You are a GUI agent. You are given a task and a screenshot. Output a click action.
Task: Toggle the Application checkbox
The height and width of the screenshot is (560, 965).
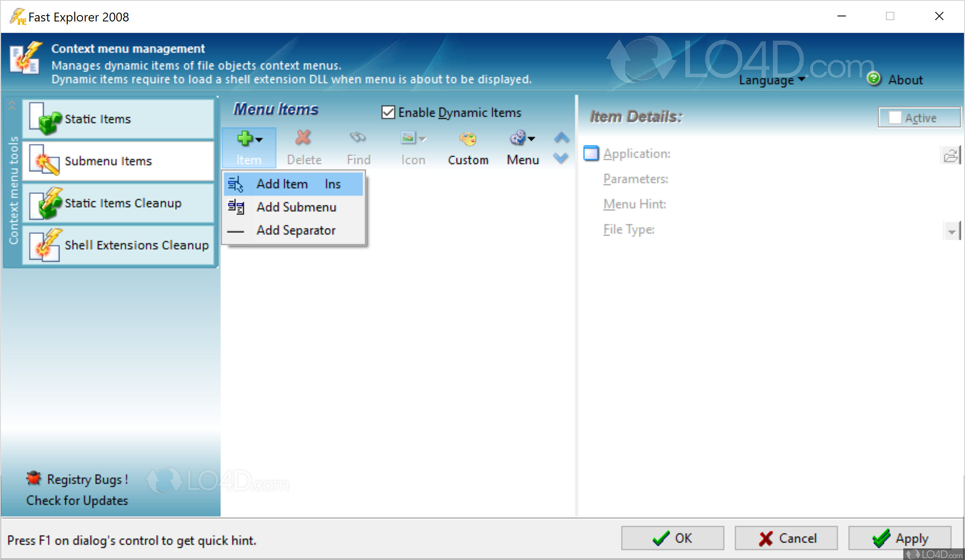(591, 153)
